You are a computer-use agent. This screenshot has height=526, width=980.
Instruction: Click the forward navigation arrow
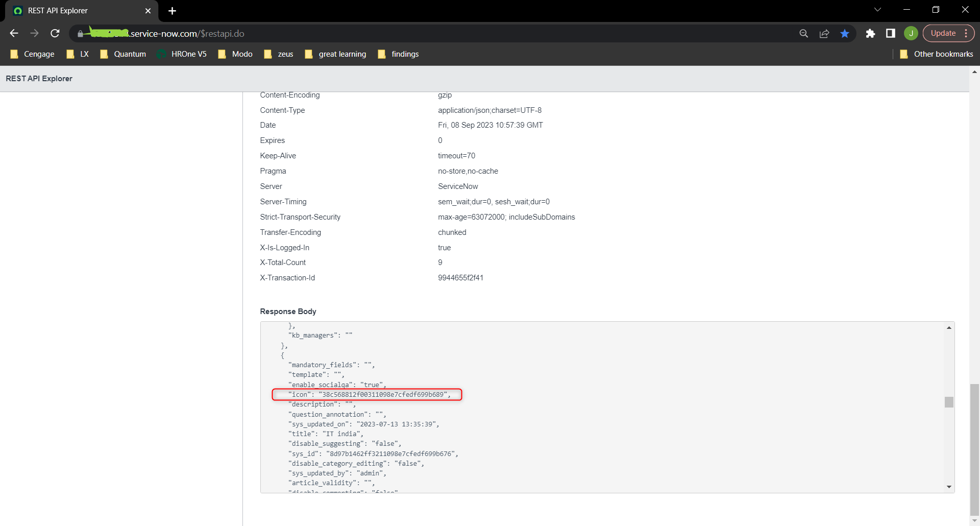click(34, 33)
